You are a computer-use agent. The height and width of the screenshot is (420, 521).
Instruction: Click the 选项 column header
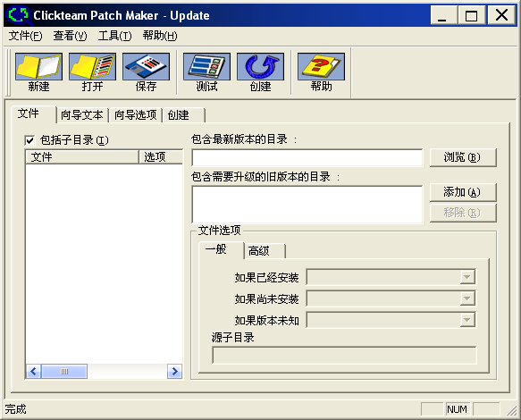click(161, 156)
